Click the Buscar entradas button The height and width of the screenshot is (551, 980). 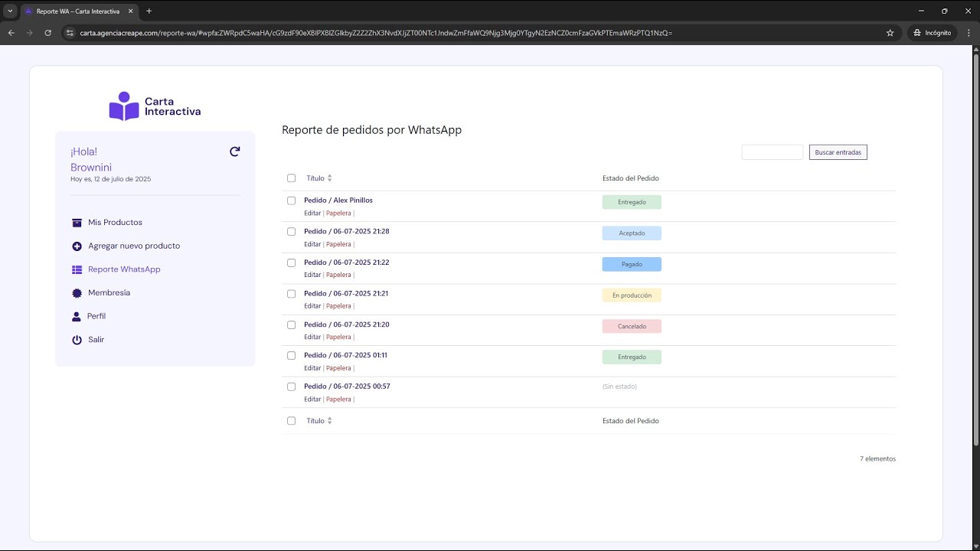pos(838,152)
